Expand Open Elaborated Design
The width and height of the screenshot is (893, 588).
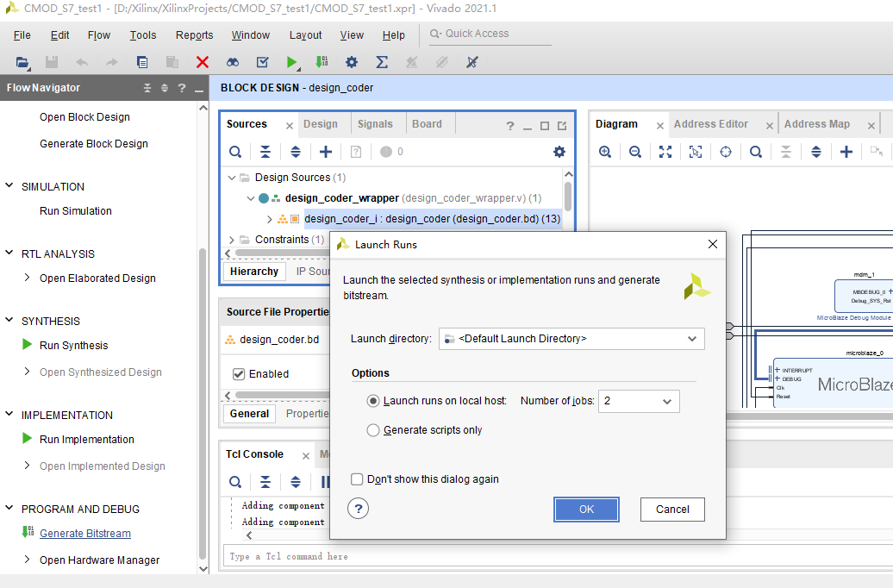[27, 278]
